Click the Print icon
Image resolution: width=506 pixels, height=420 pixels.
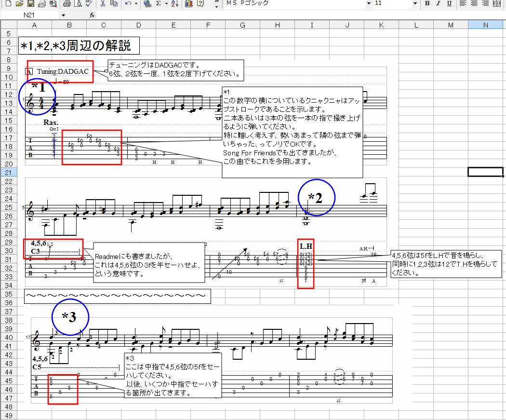pos(67,4)
